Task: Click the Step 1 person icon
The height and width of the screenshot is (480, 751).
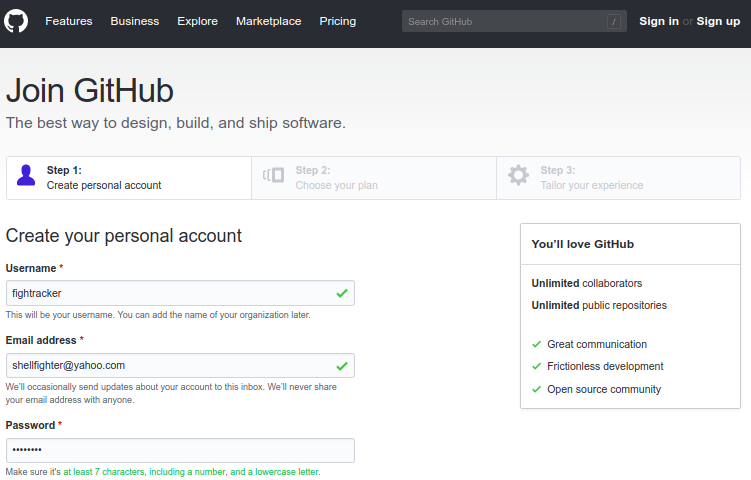Action: coord(26,175)
